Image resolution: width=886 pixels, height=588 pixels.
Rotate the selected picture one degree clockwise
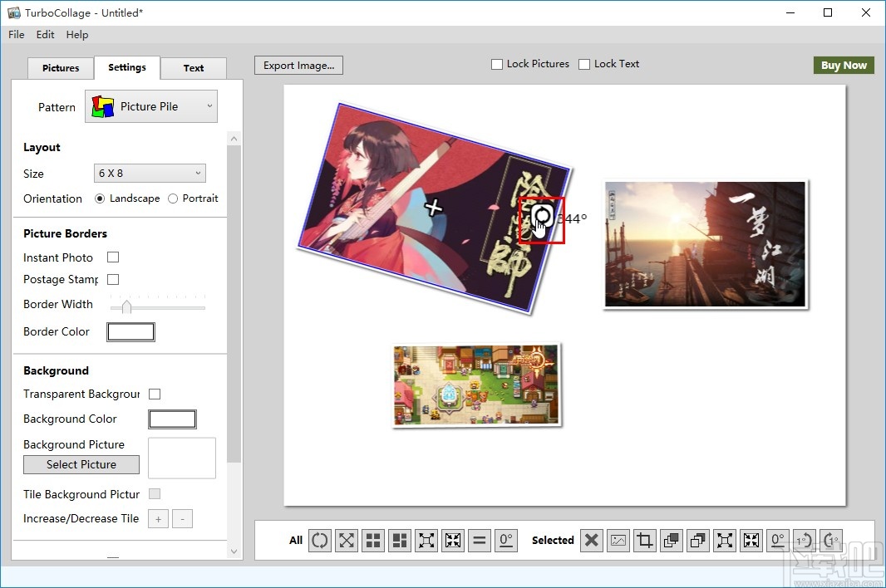pyautogui.click(x=830, y=540)
